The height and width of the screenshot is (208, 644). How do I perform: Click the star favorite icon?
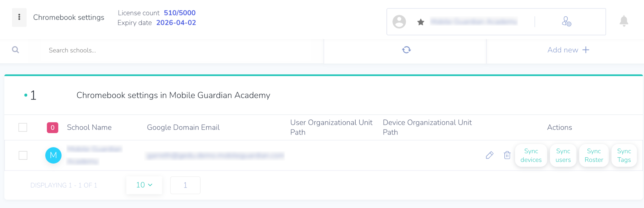click(x=421, y=22)
